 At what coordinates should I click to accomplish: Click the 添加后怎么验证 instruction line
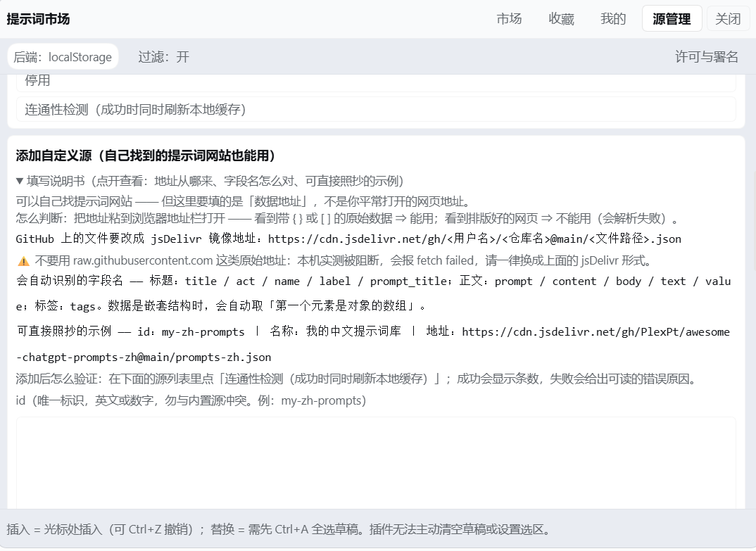pos(358,379)
